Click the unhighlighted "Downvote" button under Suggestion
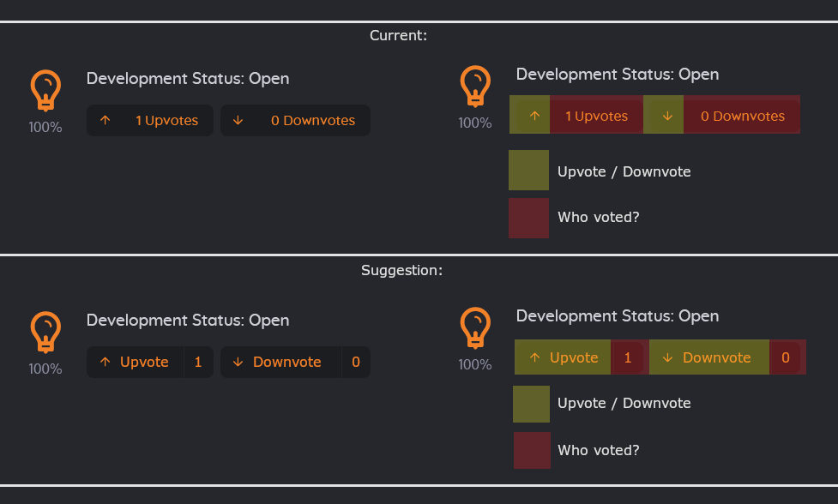Image resolution: width=838 pixels, height=504 pixels. (280, 362)
